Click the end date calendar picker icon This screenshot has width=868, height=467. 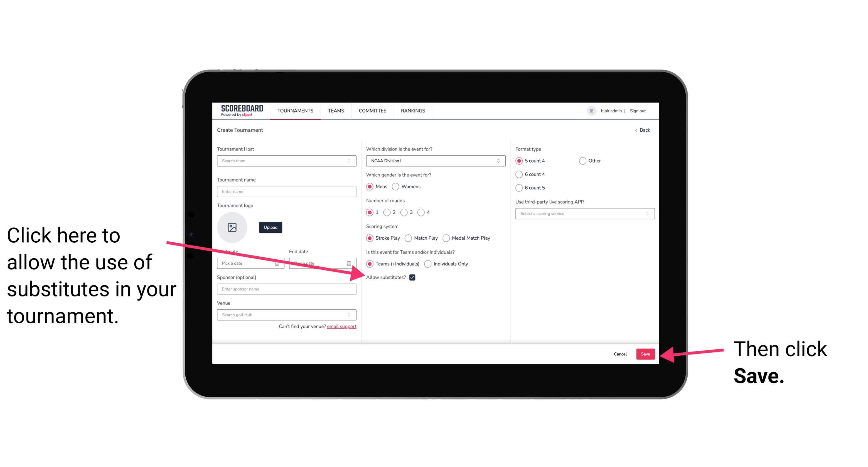[350, 263]
